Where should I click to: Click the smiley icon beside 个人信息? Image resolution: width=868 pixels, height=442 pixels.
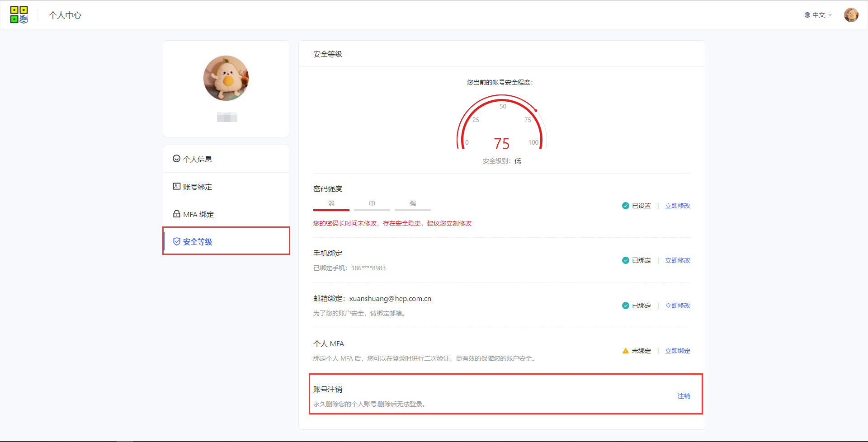[x=177, y=159]
